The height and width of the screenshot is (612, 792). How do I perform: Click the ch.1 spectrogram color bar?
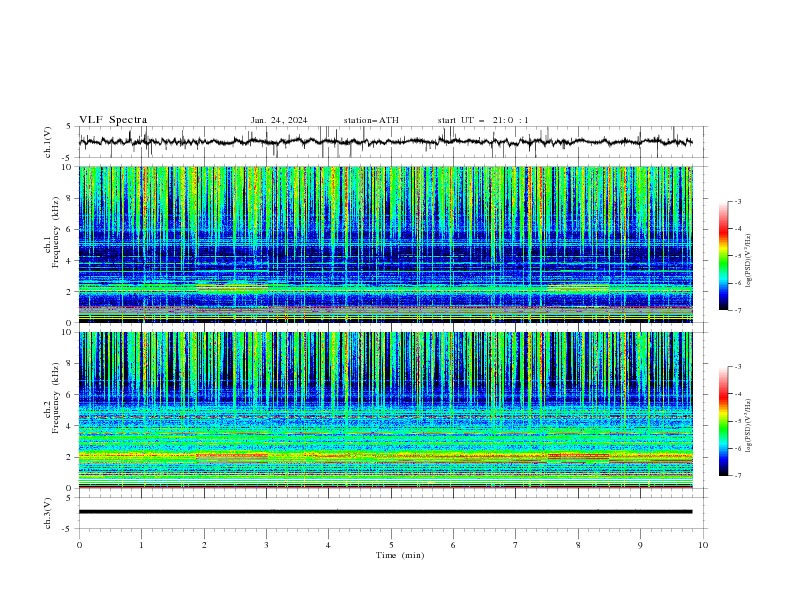coord(723,256)
